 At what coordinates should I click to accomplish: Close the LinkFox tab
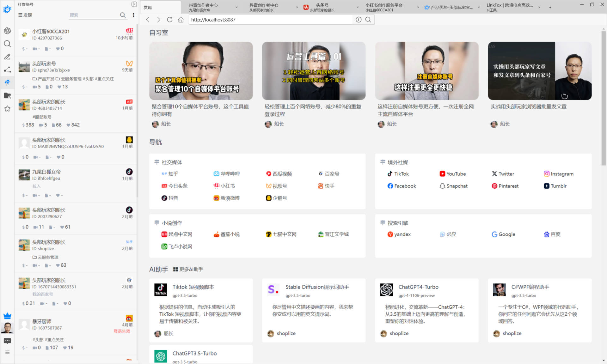[539, 7]
